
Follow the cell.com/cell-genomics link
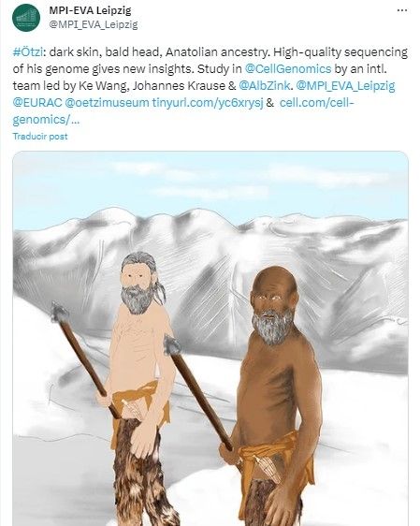pyautogui.click(x=316, y=103)
